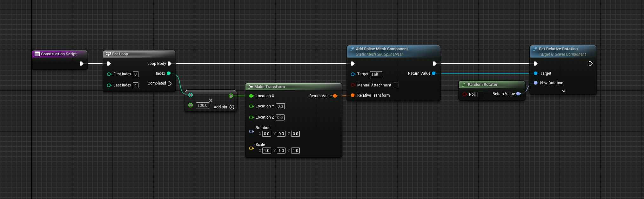This screenshot has height=199, width=644.
Task: Edit the 100.0 multiplier value
Action: 203,106
